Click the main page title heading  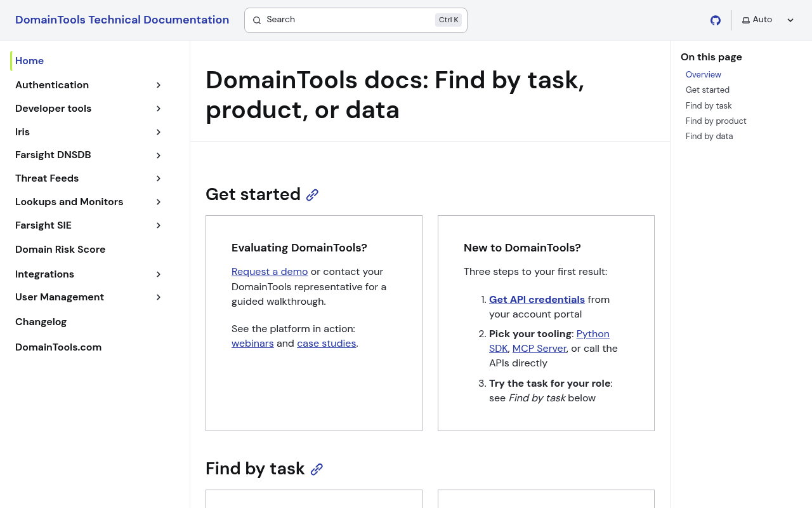click(x=395, y=95)
